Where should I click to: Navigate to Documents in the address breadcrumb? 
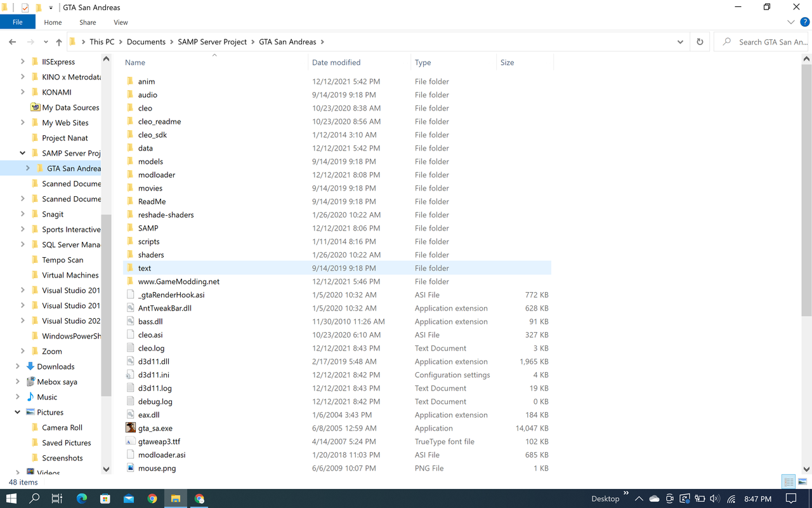click(x=146, y=42)
